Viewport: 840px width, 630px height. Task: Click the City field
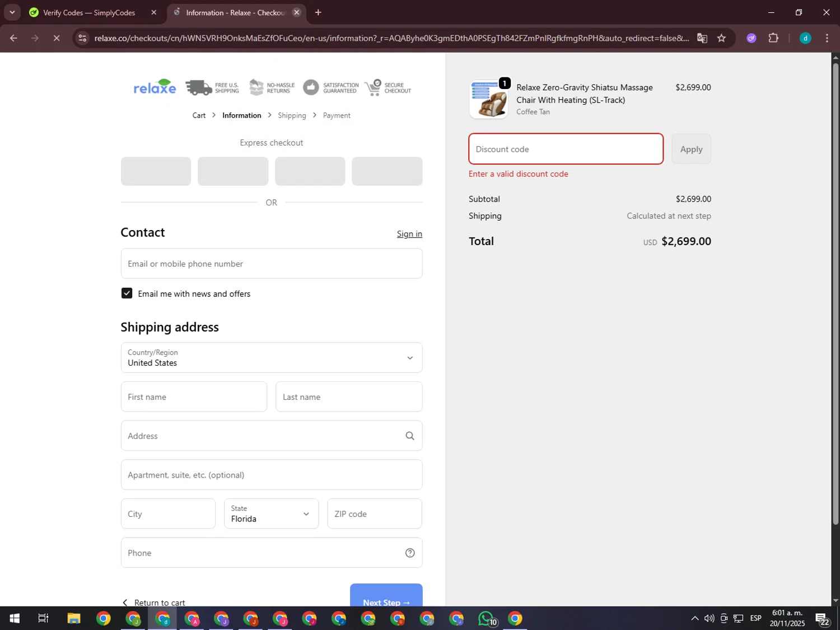click(x=168, y=514)
